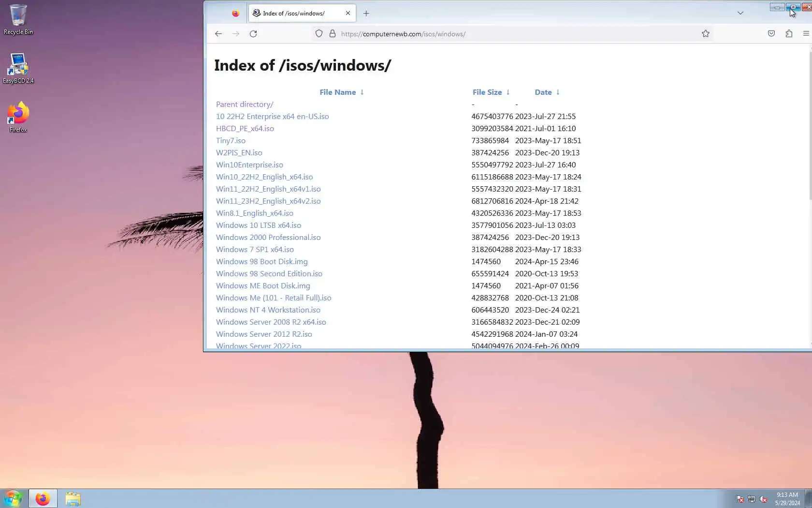The image size is (812, 508).
Task: Select the file size 3182604288
Action: coord(492,250)
